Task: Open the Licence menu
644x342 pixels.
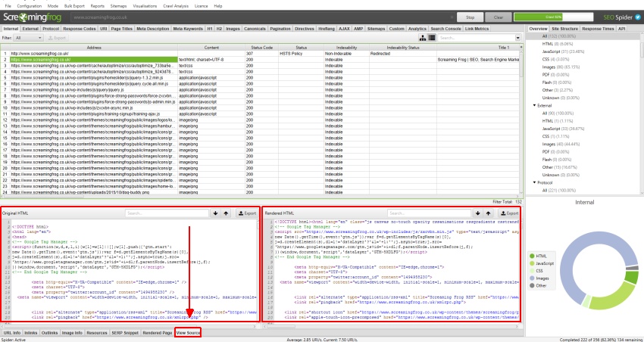Action: click(202, 6)
